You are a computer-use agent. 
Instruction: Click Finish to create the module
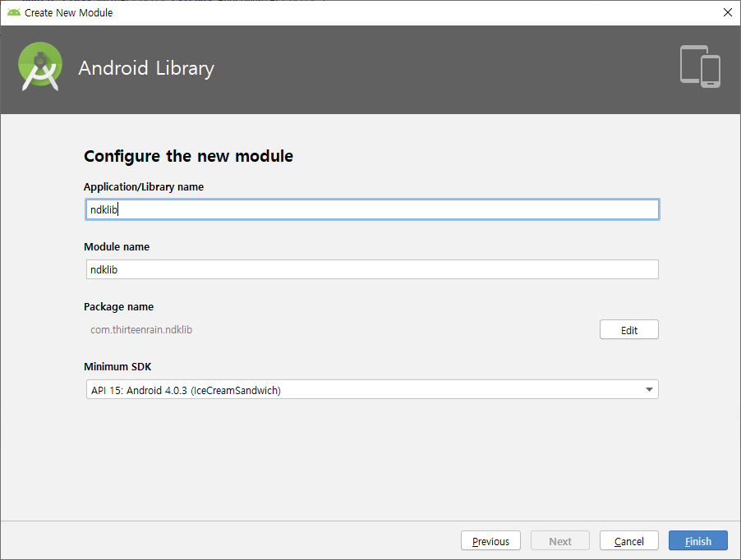tap(698, 540)
